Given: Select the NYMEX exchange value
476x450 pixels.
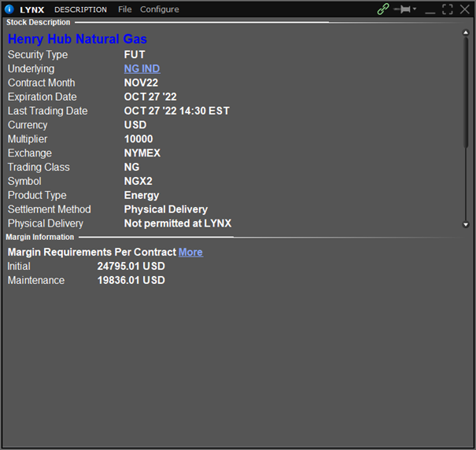Looking at the screenshot, I should (142, 153).
